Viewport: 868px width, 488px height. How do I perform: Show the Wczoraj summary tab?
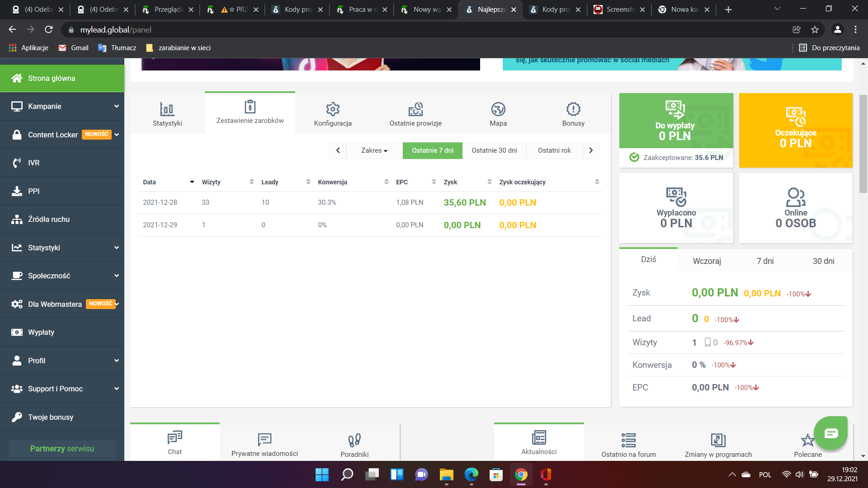707,261
